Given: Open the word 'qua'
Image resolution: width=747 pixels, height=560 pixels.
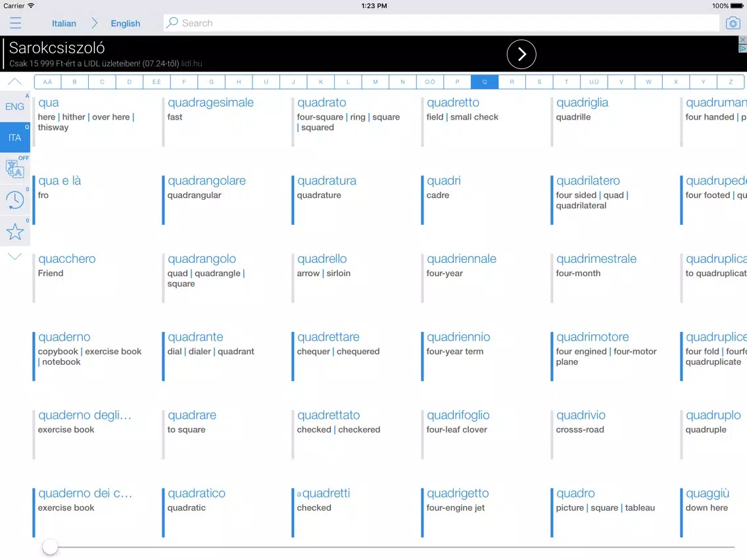Looking at the screenshot, I should click(x=49, y=103).
